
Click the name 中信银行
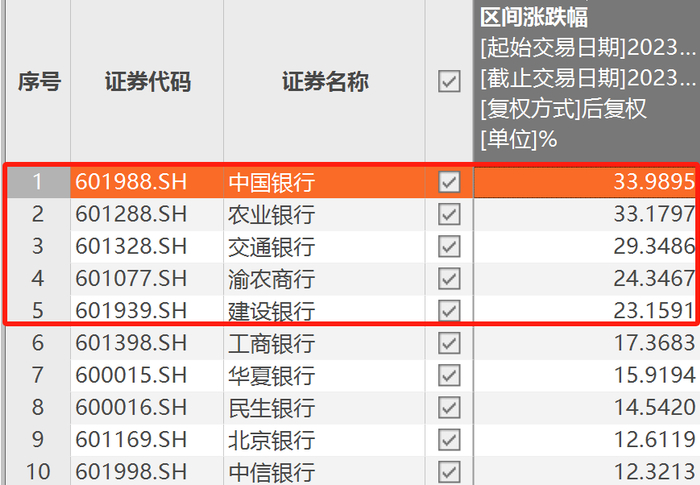[271, 472]
